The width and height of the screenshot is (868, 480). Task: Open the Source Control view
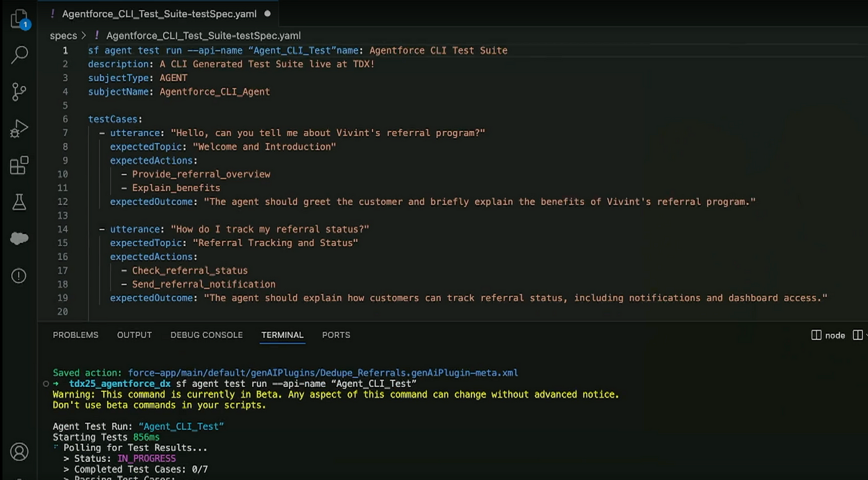pos(19,92)
